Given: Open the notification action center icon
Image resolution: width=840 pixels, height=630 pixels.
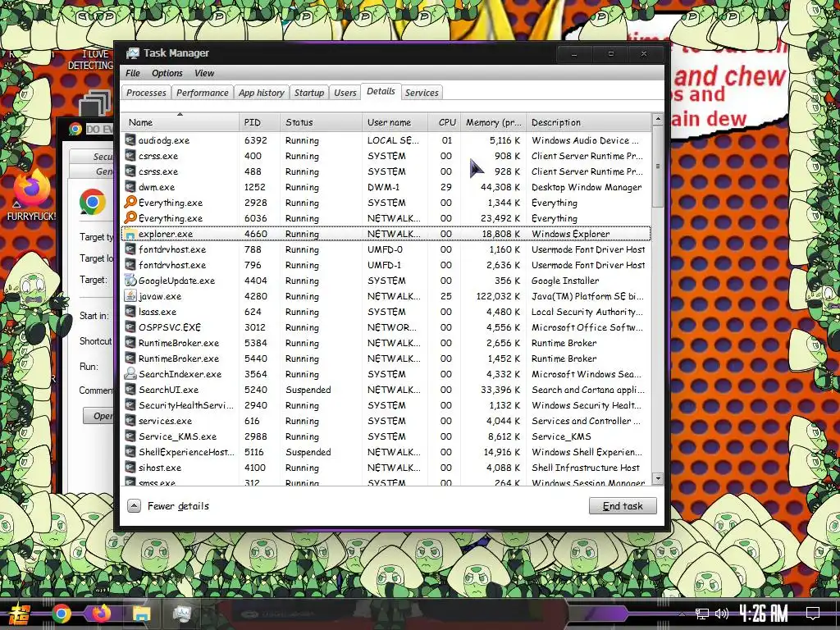Looking at the screenshot, I should 813,614.
